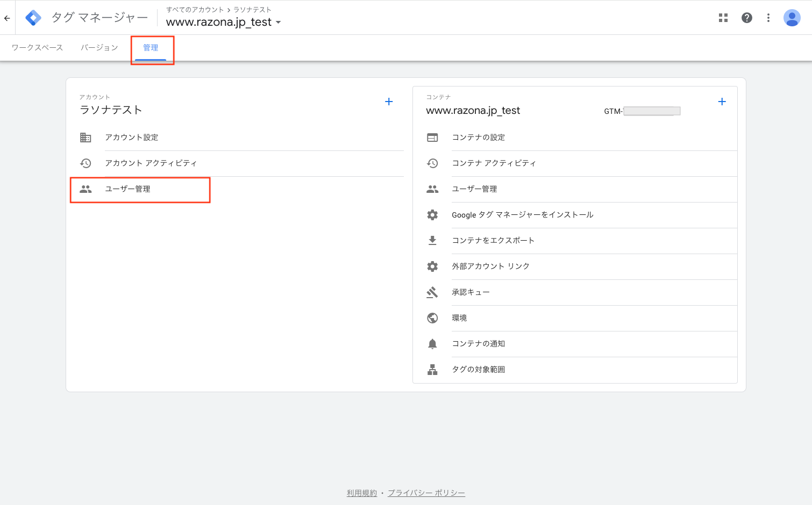Click the ラソナテスト account name heading
Screen dimensions: 812x505
[x=111, y=110]
